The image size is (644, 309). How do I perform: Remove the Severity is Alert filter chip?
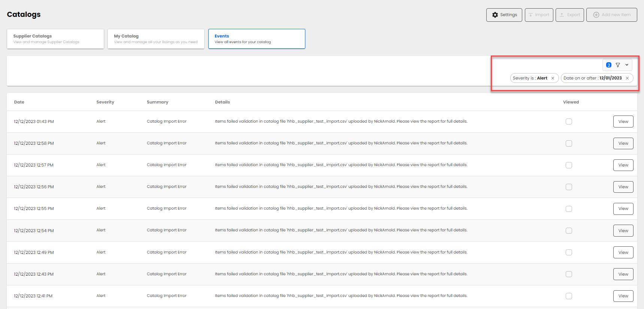click(553, 78)
